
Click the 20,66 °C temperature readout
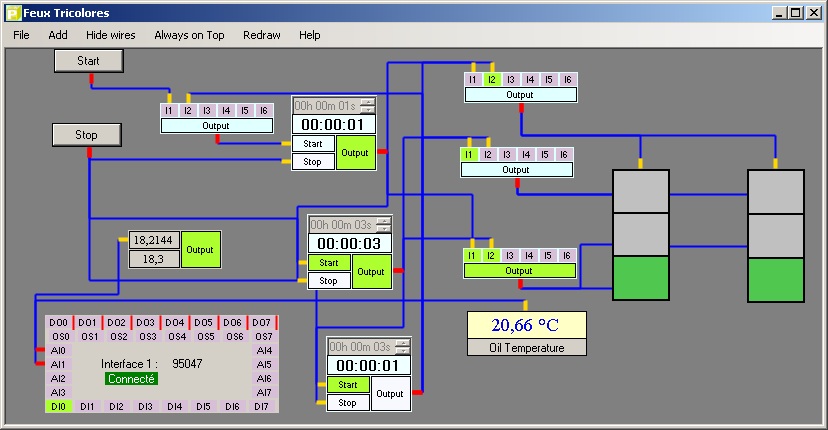[526, 325]
